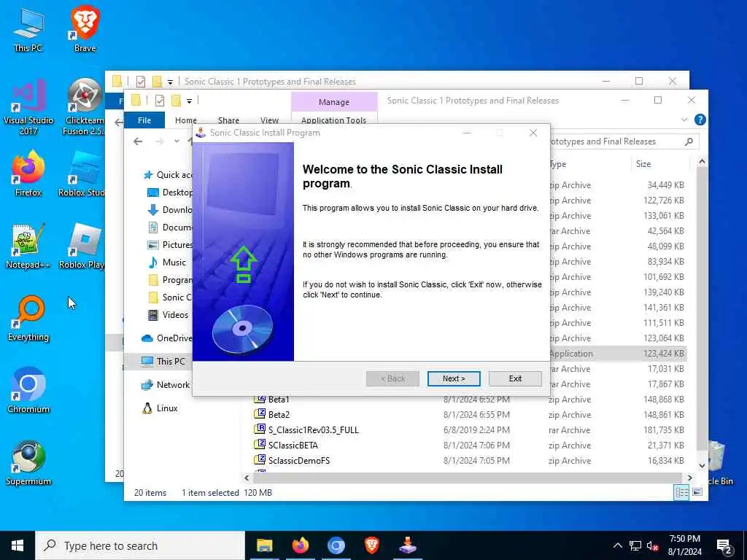747x560 pixels.
Task: Open Everything desktop shortcut
Action: (28, 318)
